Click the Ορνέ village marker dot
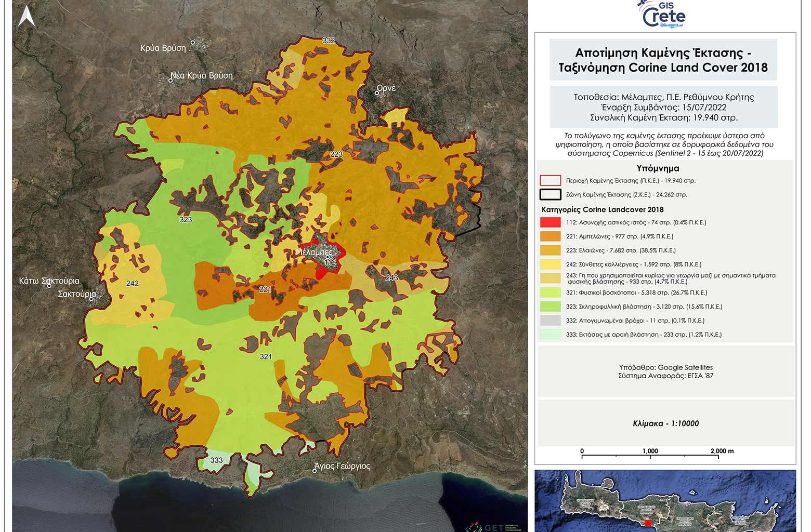The width and height of the screenshot is (811, 532). [377, 93]
